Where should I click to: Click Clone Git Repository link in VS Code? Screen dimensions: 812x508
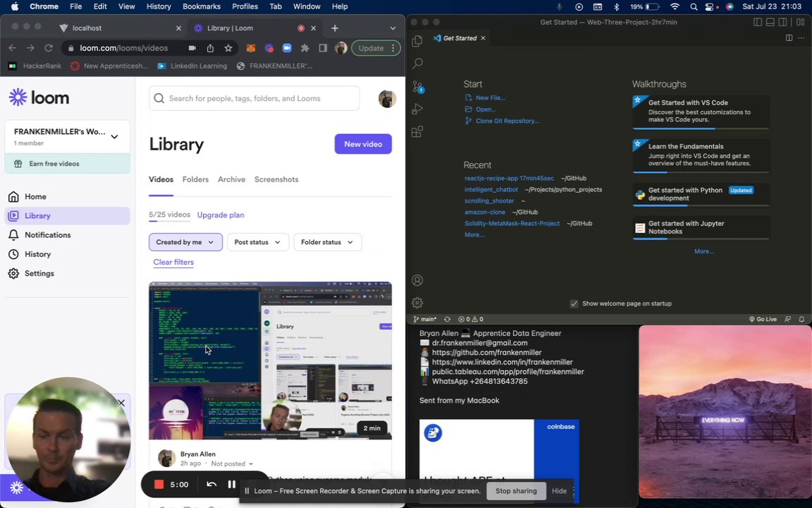[x=507, y=121]
